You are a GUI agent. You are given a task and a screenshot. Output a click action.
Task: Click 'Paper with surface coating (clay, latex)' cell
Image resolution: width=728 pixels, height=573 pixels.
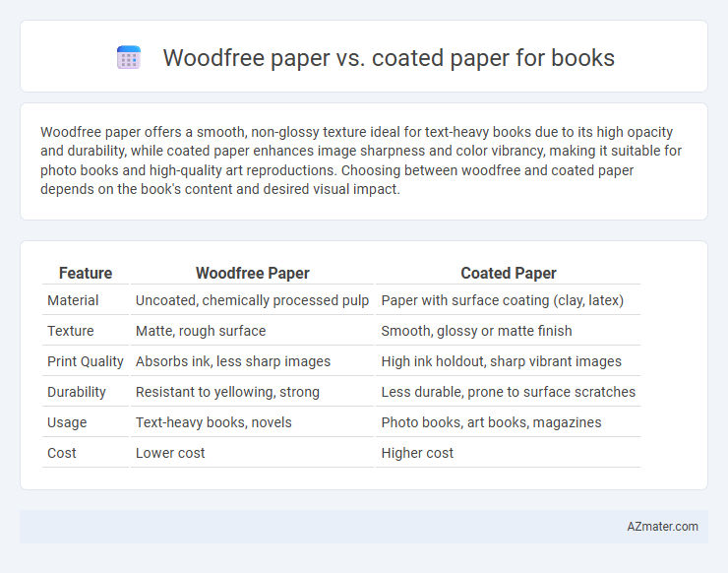tap(508, 300)
